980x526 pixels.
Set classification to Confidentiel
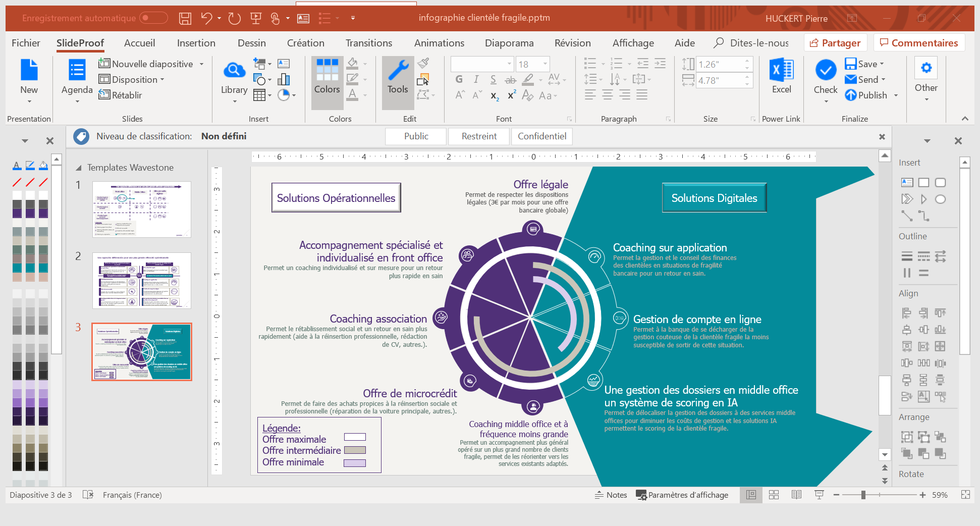pyautogui.click(x=542, y=136)
